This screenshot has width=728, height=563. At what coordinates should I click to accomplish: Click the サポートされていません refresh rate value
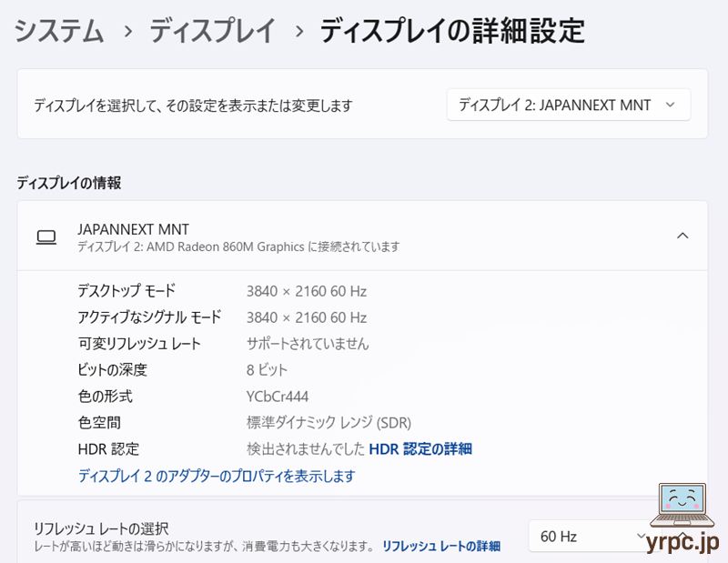coord(308,344)
